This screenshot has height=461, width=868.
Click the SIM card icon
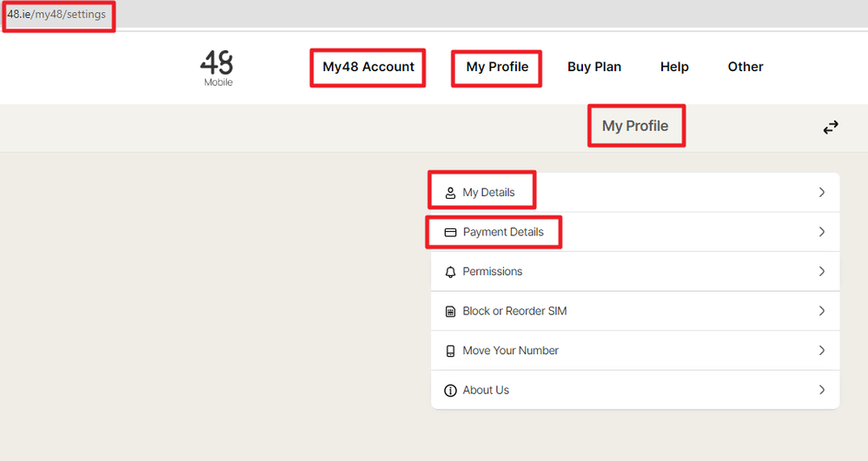click(x=450, y=312)
